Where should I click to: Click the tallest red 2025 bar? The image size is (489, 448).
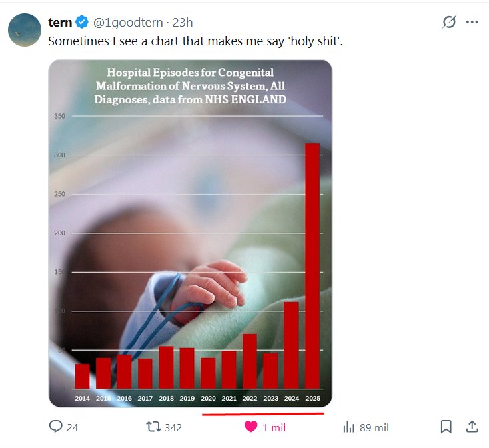point(312,267)
